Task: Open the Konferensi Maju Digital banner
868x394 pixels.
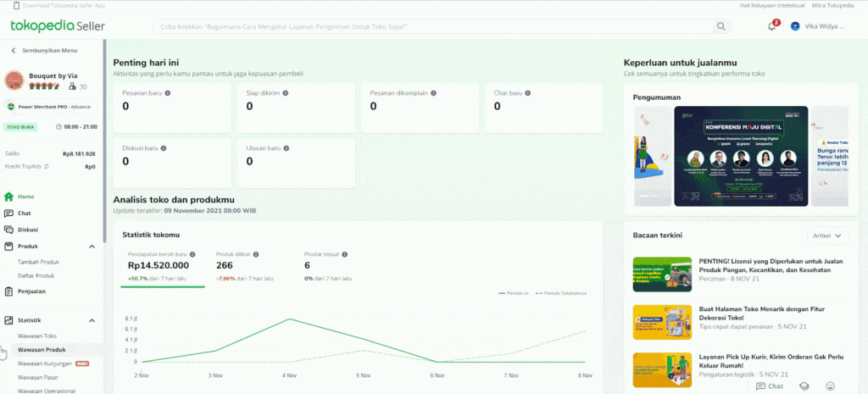Action: pos(741,156)
